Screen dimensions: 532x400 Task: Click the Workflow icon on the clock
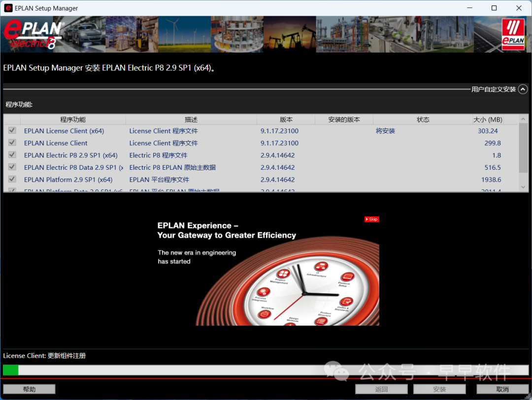[266, 313]
